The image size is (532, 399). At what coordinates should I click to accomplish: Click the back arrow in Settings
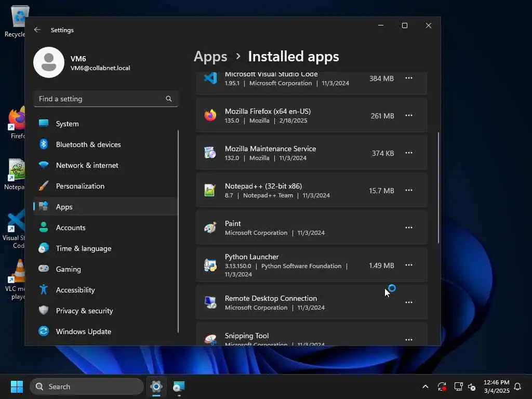tap(37, 30)
